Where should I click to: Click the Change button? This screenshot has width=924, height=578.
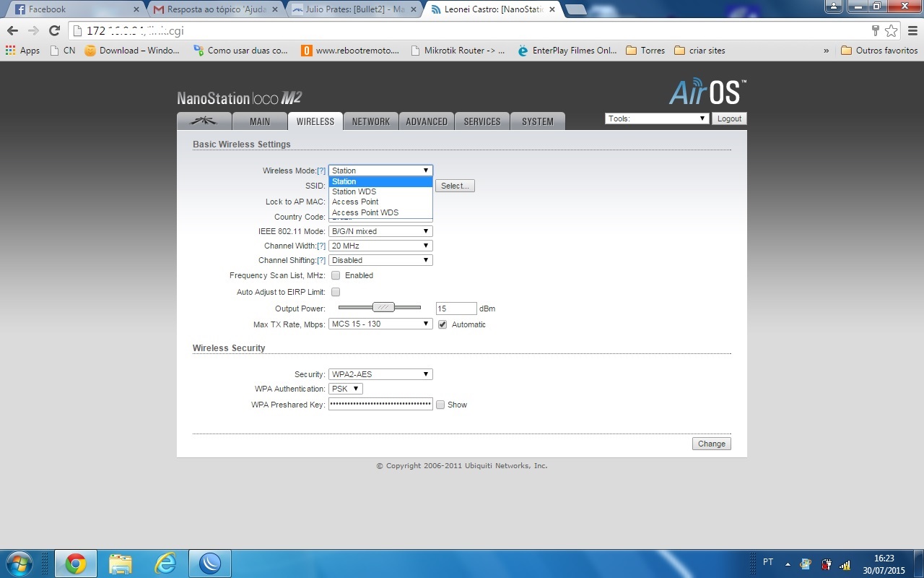pyautogui.click(x=712, y=444)
